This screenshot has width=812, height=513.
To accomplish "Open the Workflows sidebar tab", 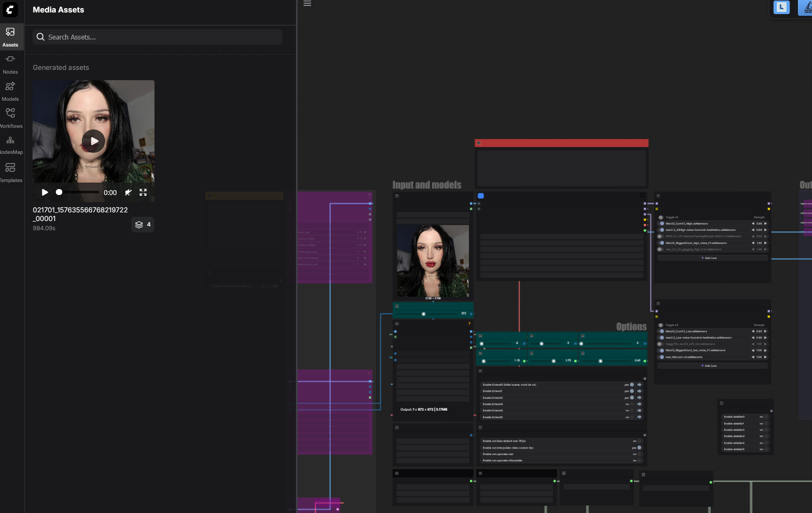I will (10, 118).
